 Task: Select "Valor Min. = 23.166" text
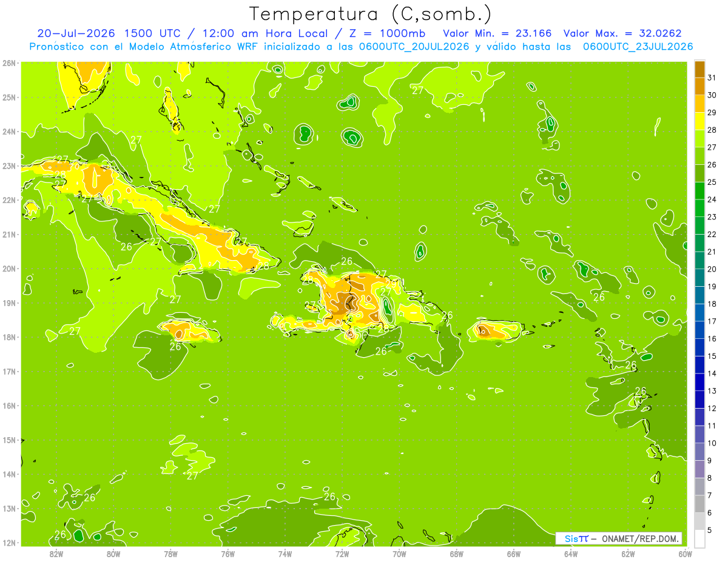click(496, 33)
